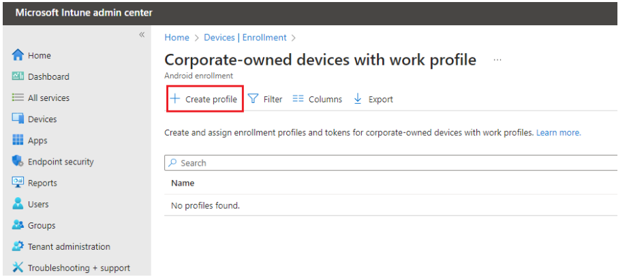Click the Export download arrow icon
Image resolution: width=644 pixels, height=277 pixels.
[x=358, y=99]
